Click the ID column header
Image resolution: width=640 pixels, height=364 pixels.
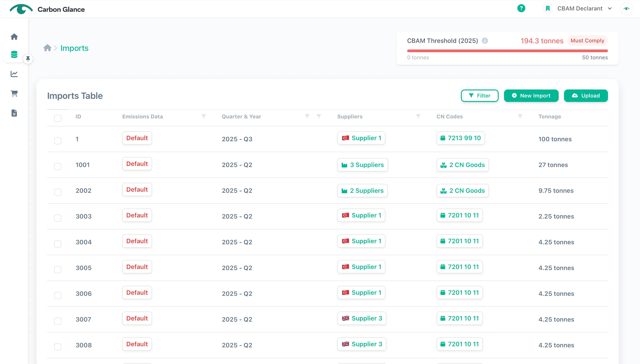click(78, 117)
